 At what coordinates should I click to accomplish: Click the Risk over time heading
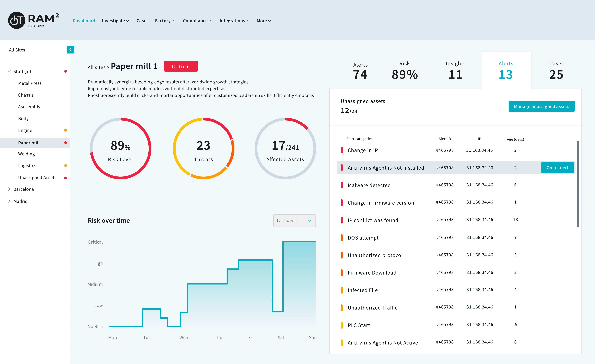tap(109, 221)
